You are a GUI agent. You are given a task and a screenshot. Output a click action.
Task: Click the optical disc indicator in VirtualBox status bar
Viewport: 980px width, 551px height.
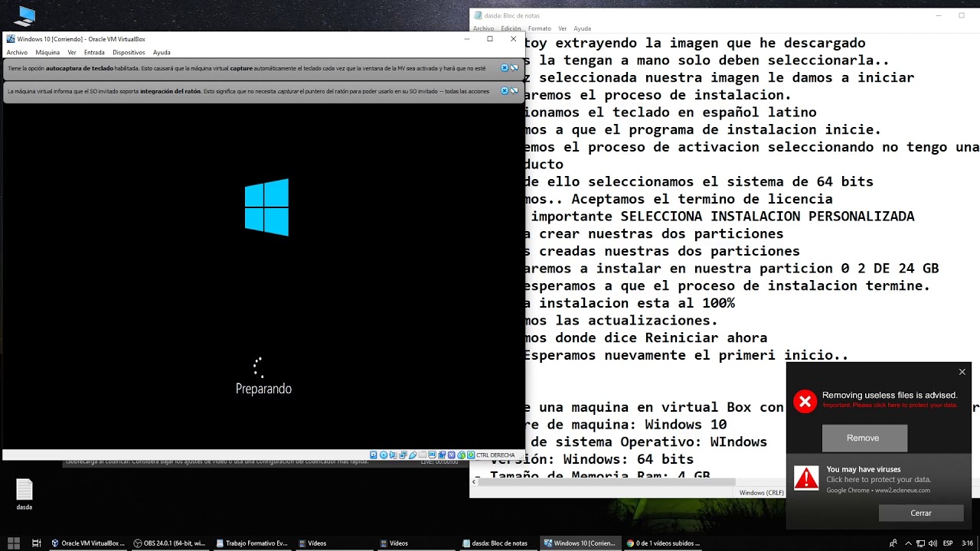tap(384, 455)
